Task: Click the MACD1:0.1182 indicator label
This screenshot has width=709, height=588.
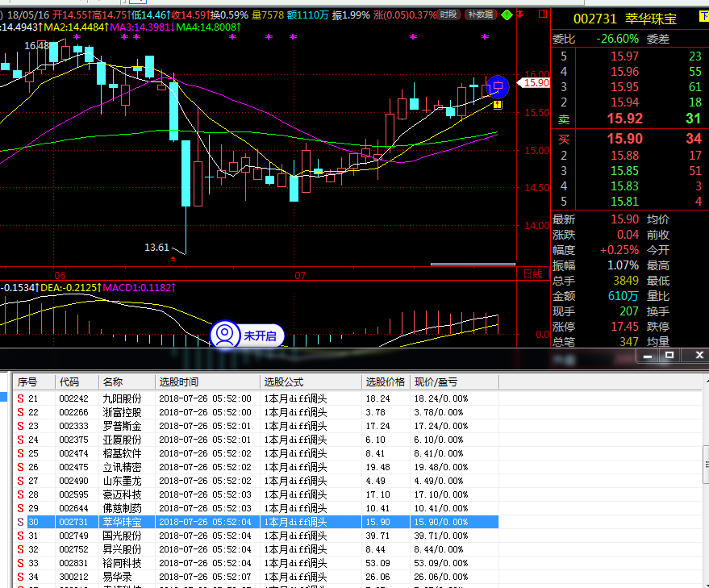Action: point(140,288)
